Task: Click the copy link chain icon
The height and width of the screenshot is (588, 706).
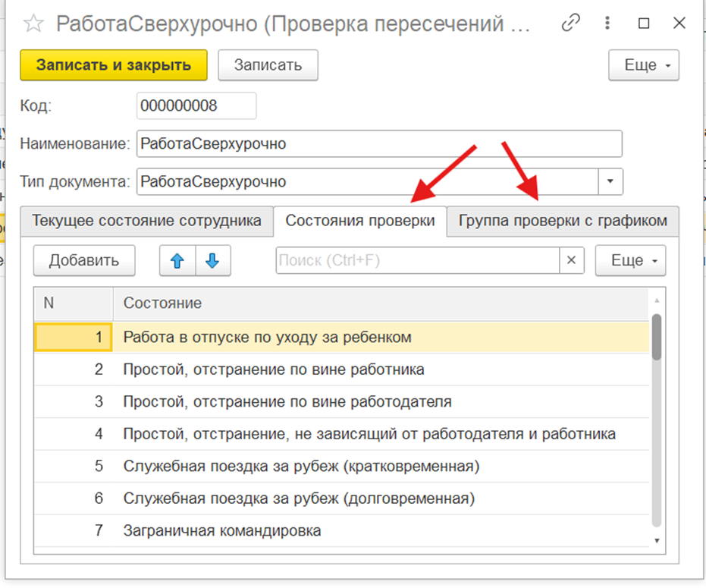Action: [570, 24]
